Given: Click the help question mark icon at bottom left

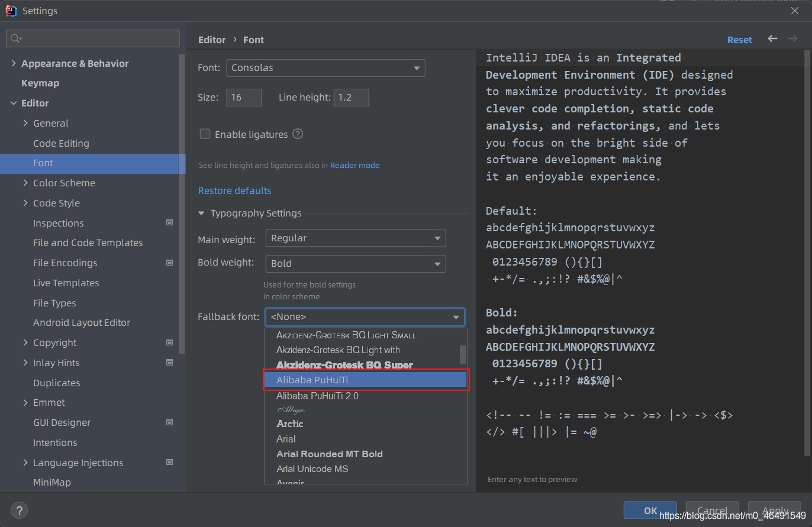Looking at the screenshot, I should [19, 510].
